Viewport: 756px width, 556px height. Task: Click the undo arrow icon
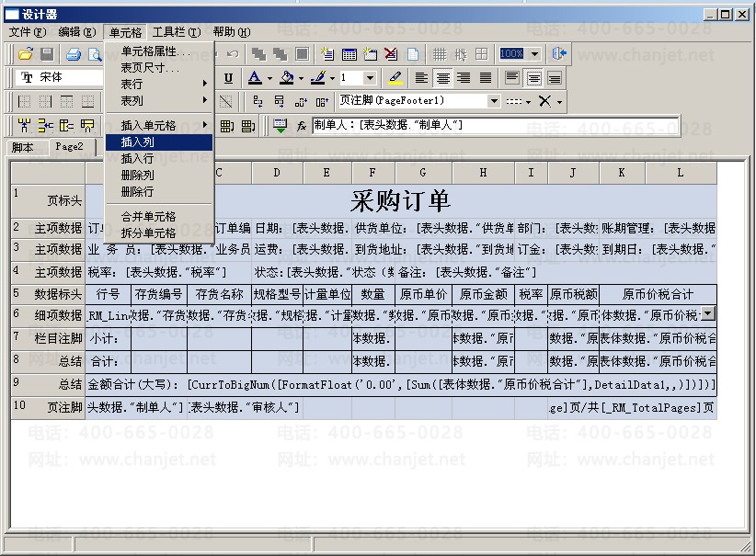[233, 54]
